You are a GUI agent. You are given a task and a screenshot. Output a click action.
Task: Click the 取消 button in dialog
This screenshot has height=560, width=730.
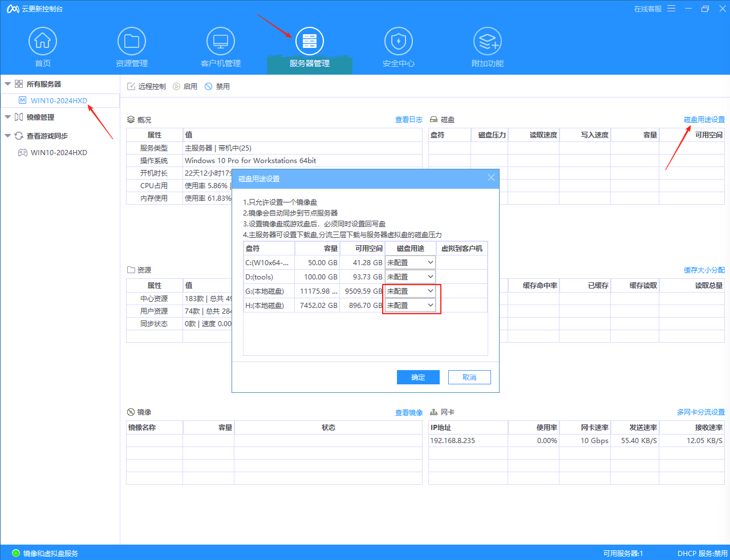click(x=469, y=378)
